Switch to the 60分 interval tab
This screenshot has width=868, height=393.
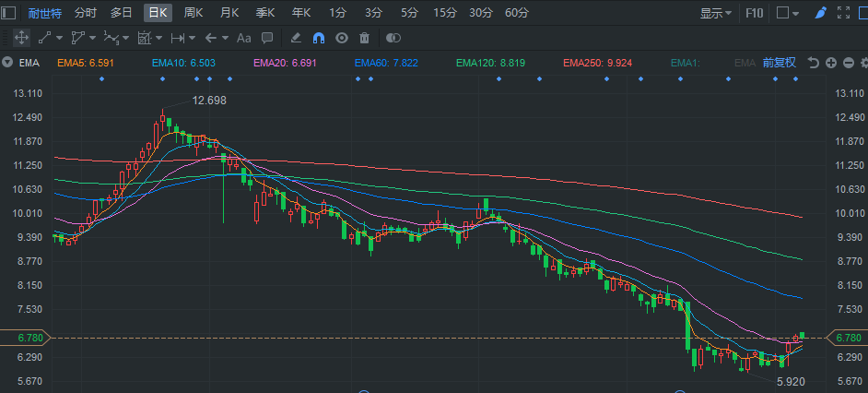tap(517, 13)
